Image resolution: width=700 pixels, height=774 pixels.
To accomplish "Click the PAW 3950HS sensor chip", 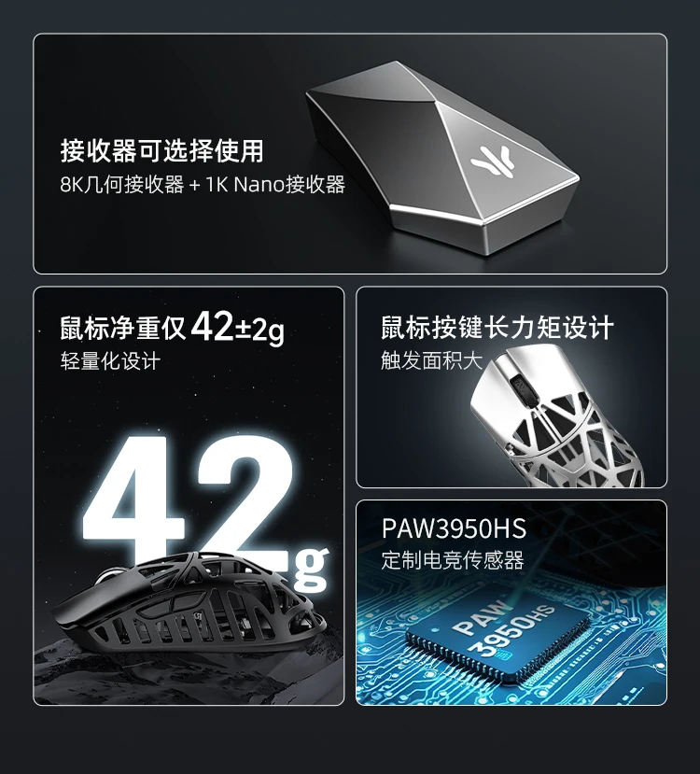I will pos(498,632).
